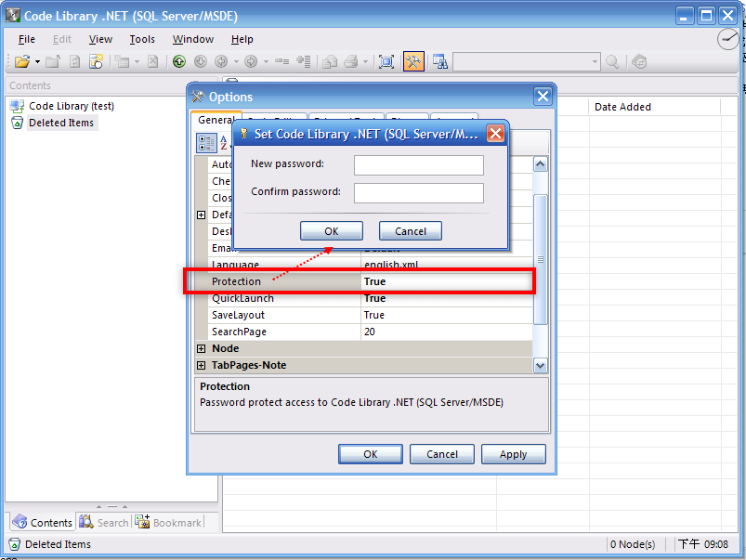Open the View menu
The width and height of the screenshot is (746, 560).
100,39
